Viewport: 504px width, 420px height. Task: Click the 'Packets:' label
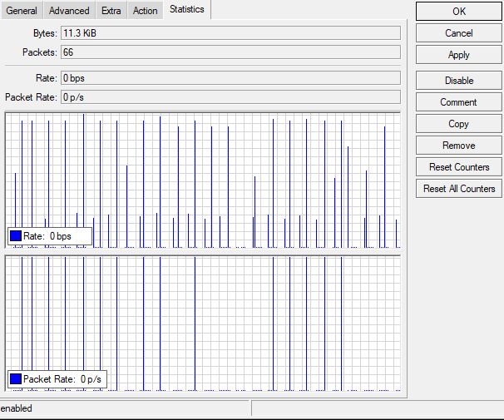point(40,52)
